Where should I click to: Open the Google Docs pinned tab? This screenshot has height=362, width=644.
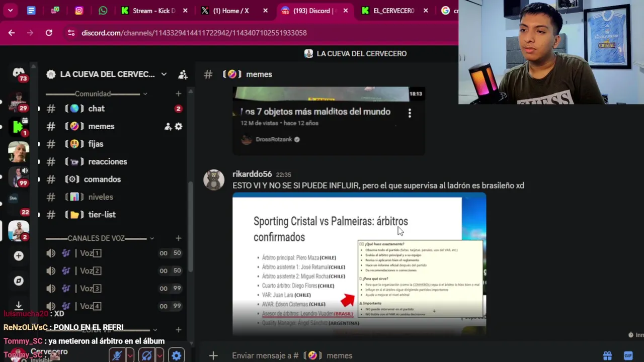click(x=31, y=11)
